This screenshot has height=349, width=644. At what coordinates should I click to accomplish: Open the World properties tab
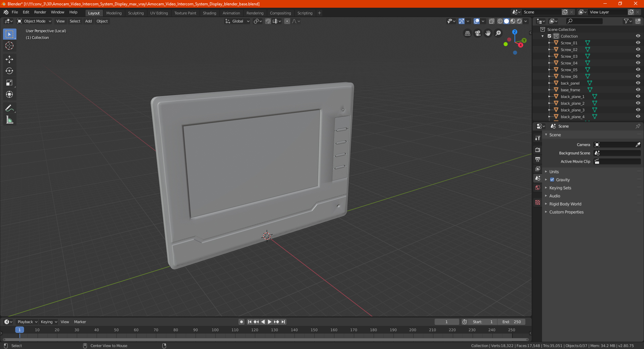coord(538,188)
